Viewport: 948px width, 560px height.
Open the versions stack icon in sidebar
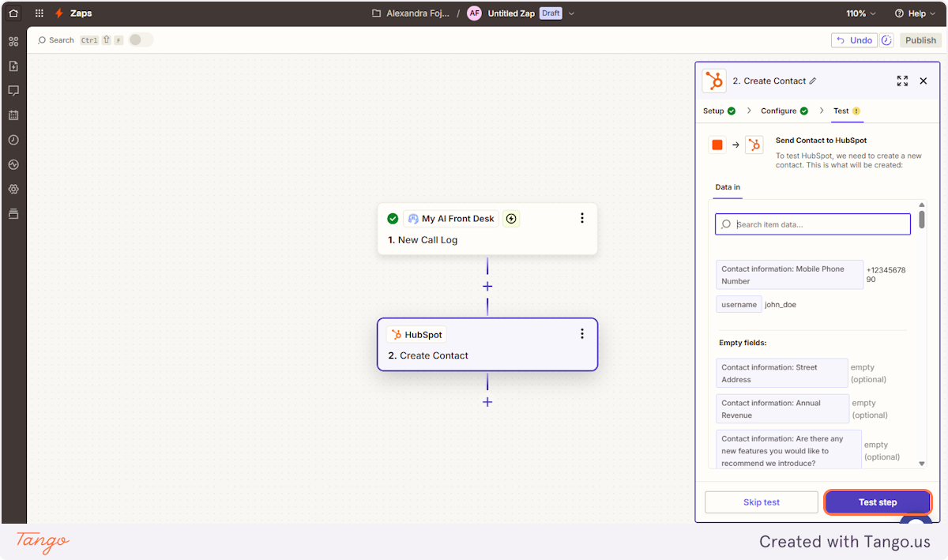pyautogui.click(x=13, y=214)
